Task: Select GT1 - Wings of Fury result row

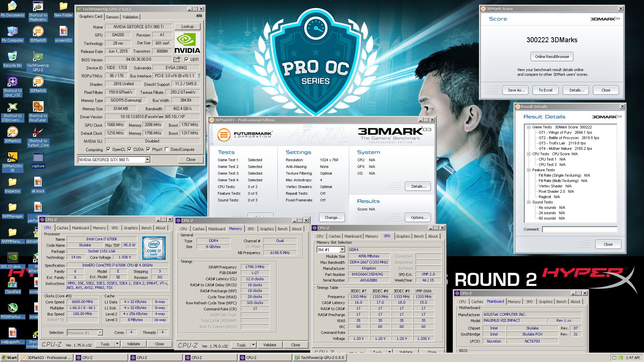Action: 566,132
